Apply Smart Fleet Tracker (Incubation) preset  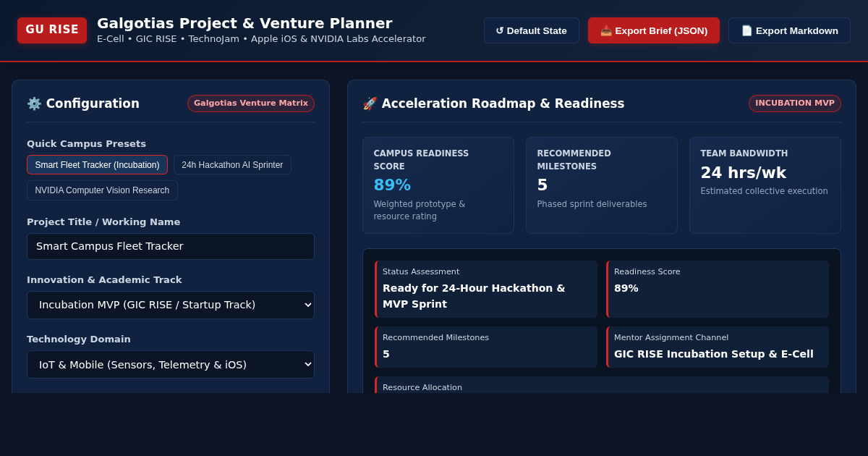pyautogui.click(x=98, y=165)
